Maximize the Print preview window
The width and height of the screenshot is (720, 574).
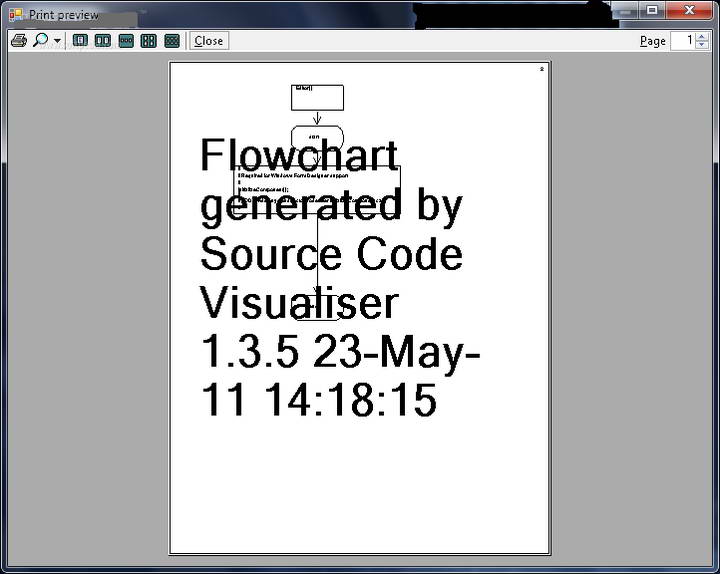[652, 10]
